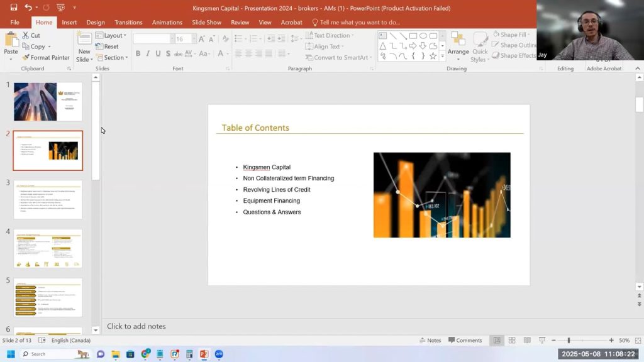Select the Rectangle shape in gallery
Screen dimensions: 644x362
[413, 36]
